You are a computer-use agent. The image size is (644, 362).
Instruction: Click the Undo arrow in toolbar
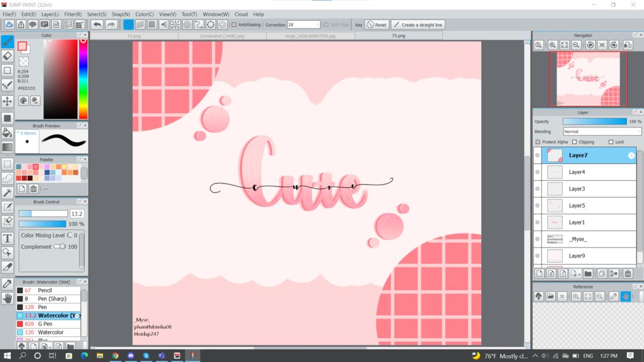point(97,25)
